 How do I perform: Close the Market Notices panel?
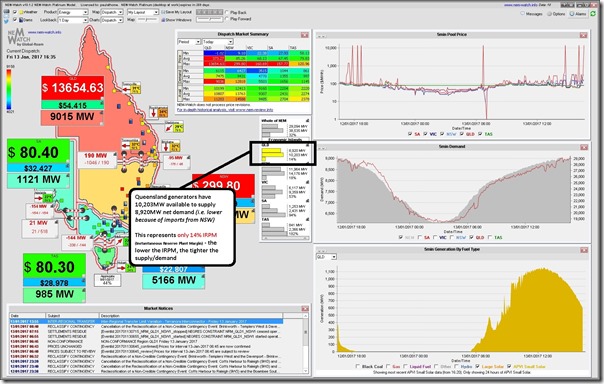pyautogui.click(x=305, y=309)
